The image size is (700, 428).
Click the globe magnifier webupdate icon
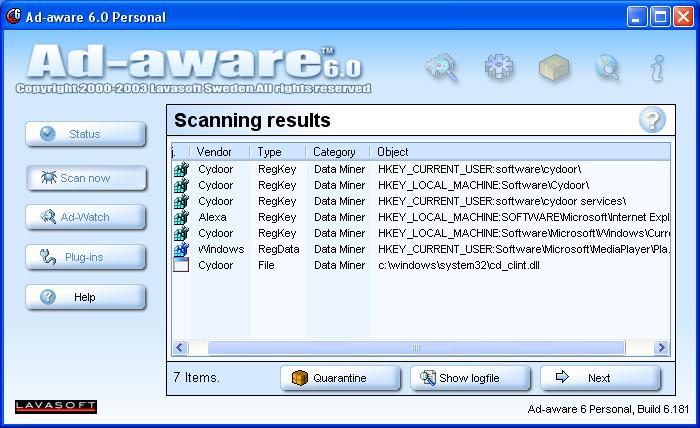point(608,67)
